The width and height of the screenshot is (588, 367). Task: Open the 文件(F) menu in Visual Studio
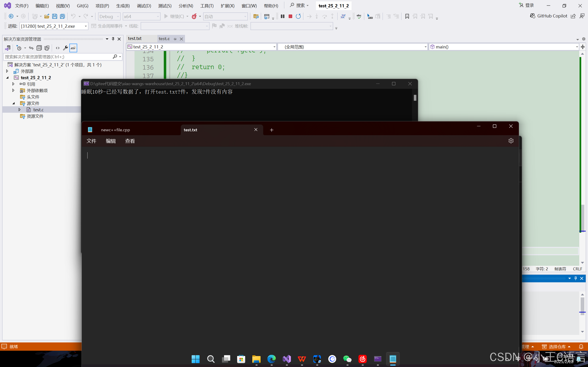tap(22, 6)
